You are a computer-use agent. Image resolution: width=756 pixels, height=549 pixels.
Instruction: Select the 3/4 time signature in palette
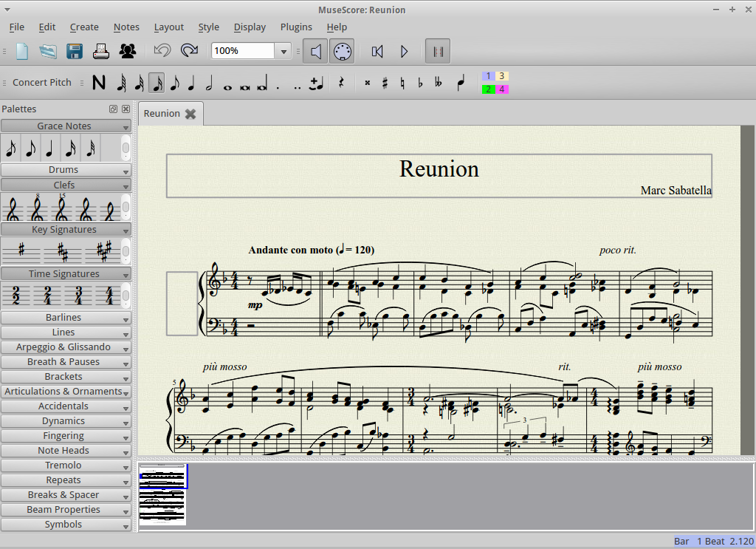pyautogui.click(x=79, y=296)
